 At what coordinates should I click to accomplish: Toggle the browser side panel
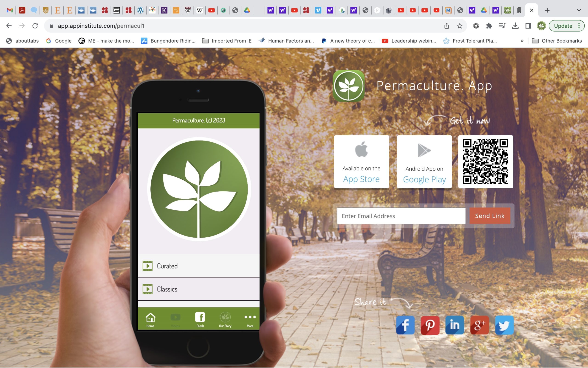pos(528,26)
